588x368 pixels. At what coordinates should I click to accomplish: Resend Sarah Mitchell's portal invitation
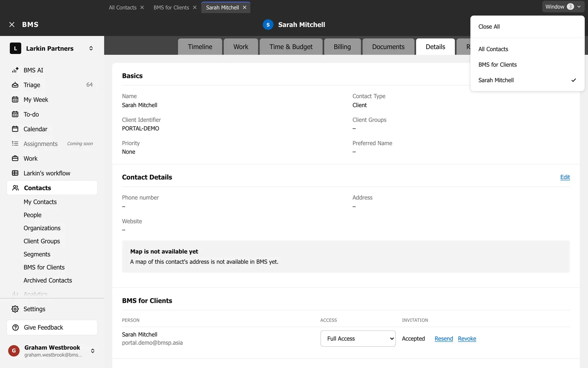pos(444,339)
